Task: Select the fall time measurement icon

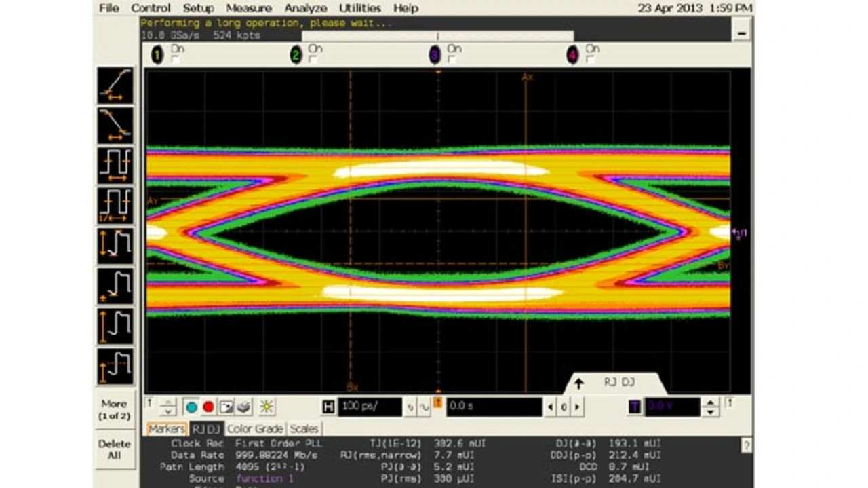Action: (115, 126)
